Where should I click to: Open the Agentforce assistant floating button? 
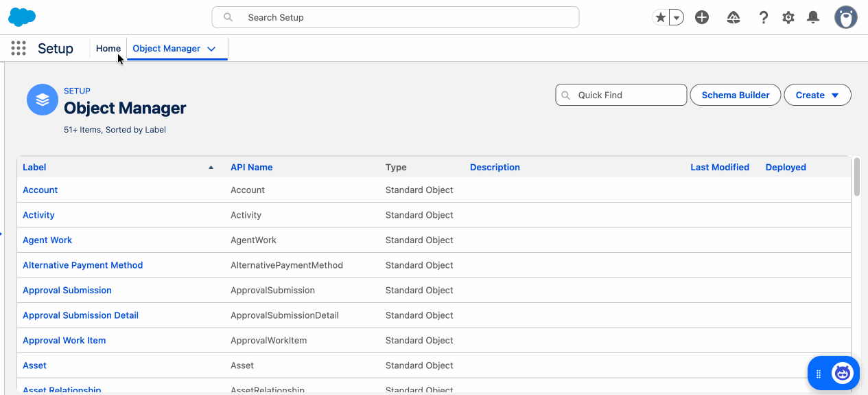842,373
